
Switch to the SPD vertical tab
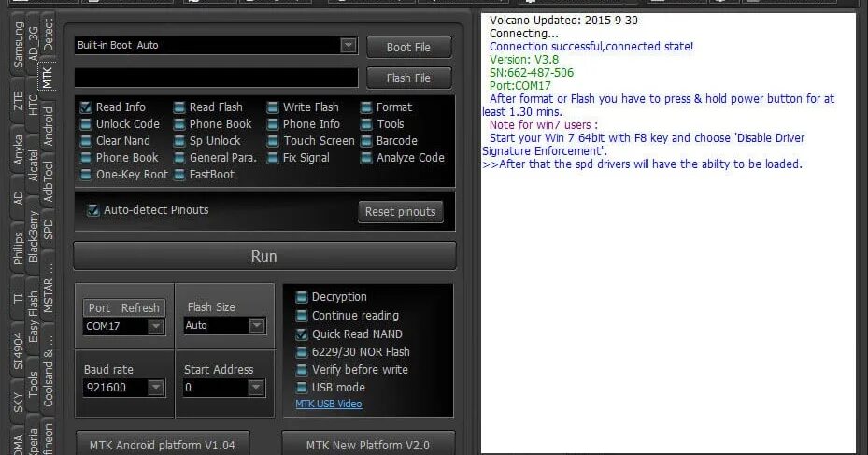tap(49, 229)
